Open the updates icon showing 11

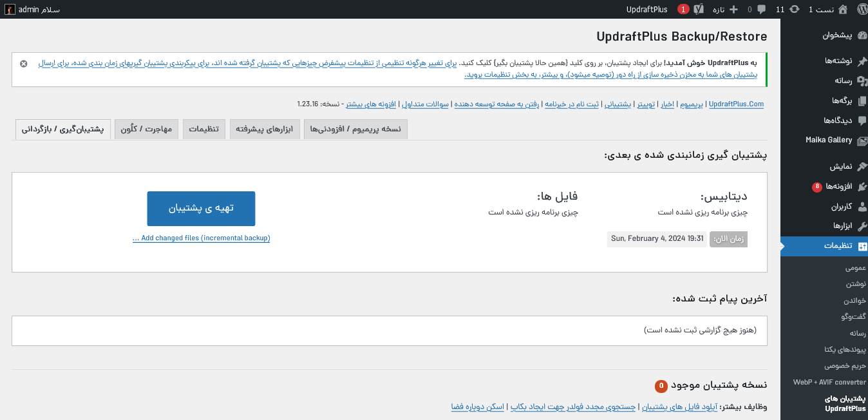pos(795,9)
